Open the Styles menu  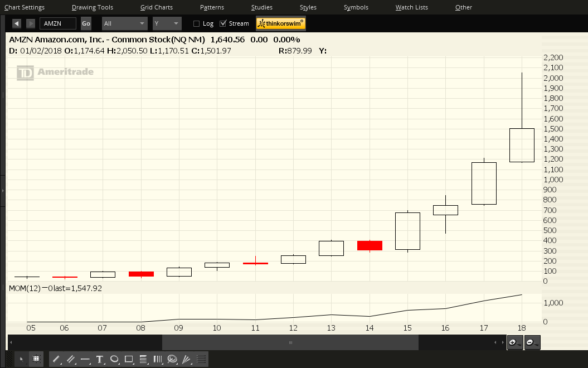[x=308, y=7]
